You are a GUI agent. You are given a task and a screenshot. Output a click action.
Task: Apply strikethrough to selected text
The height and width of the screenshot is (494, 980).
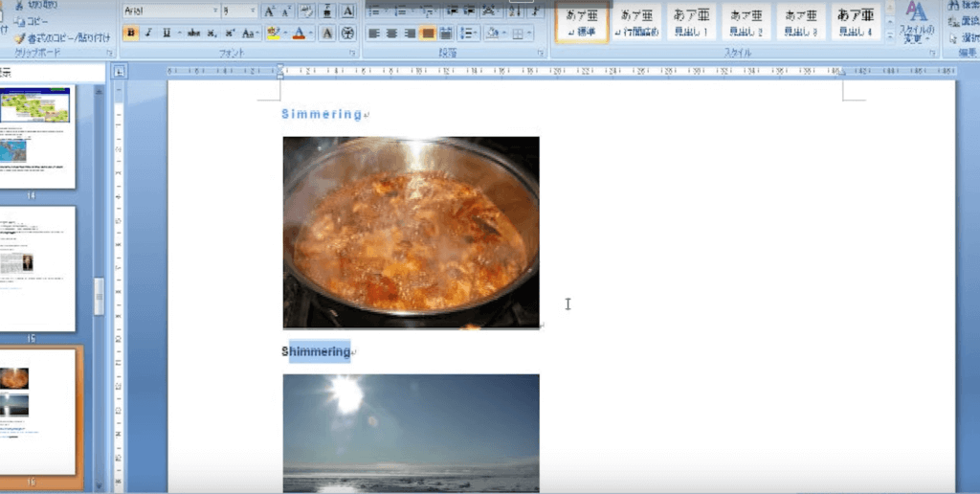coord(194,34)
